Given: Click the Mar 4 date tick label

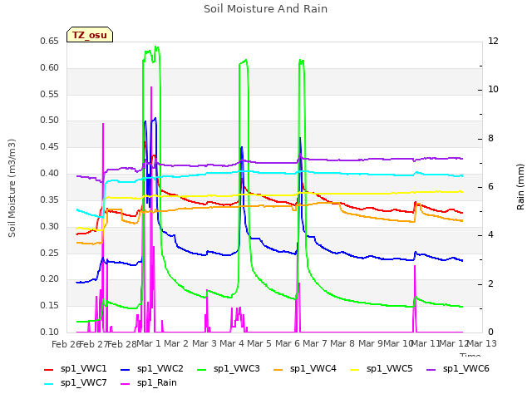Looking at the screenshot, I should (232, 343).
